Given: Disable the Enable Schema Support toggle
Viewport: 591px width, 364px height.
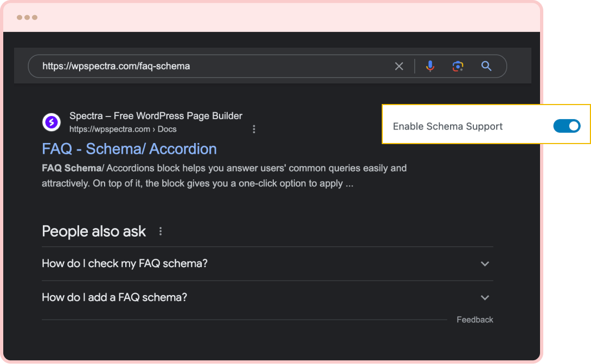Looking at the screenshot, I should (x=567, y=126).
